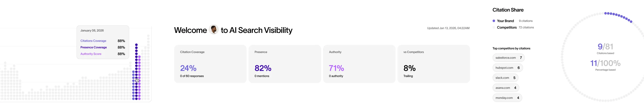Click the salesforce.com competitor chip
Screen dimensions: 644x110
[509, 58]
